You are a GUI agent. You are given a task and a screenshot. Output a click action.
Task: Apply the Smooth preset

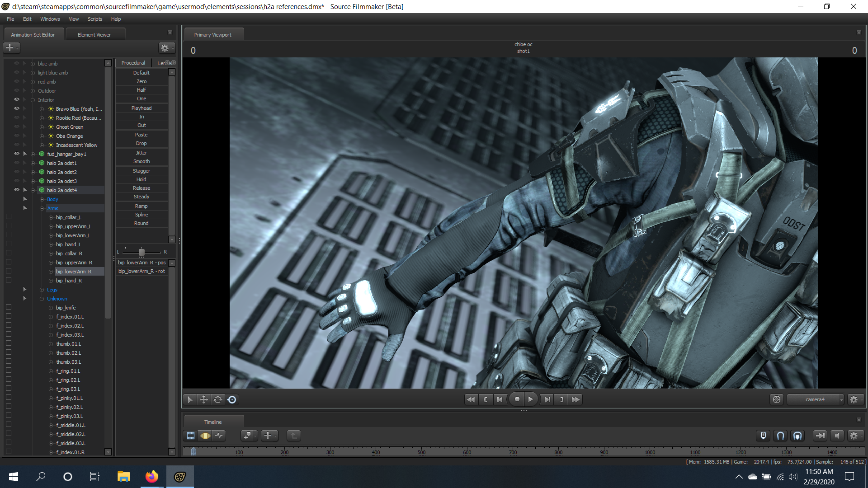pyautogui.click(x=142, y=161)
